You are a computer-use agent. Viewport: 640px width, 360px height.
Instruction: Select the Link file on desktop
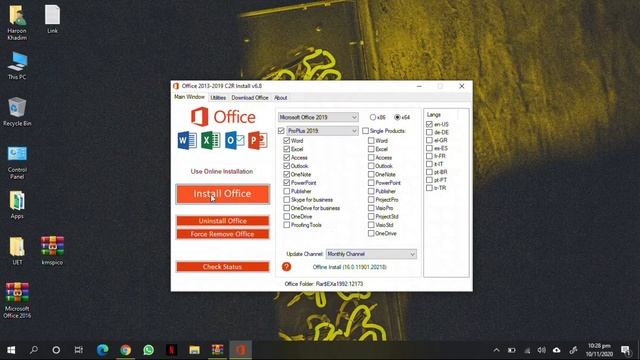[52, 19]
